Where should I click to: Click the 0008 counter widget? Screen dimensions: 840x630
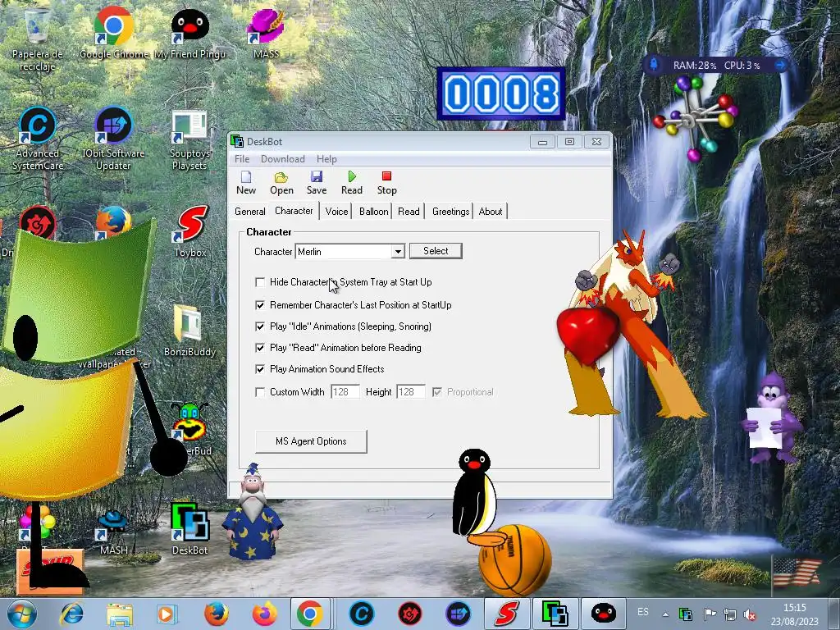[501, 94]
